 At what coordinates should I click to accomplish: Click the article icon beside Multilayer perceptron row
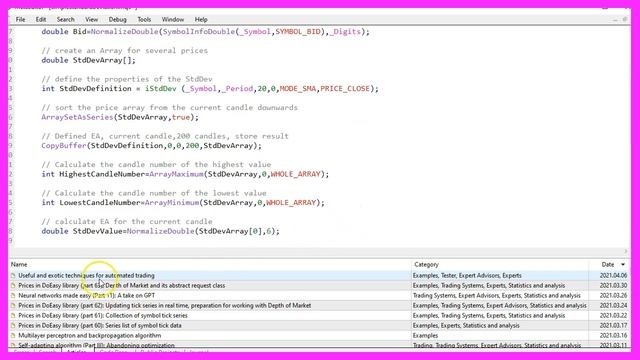13,336
